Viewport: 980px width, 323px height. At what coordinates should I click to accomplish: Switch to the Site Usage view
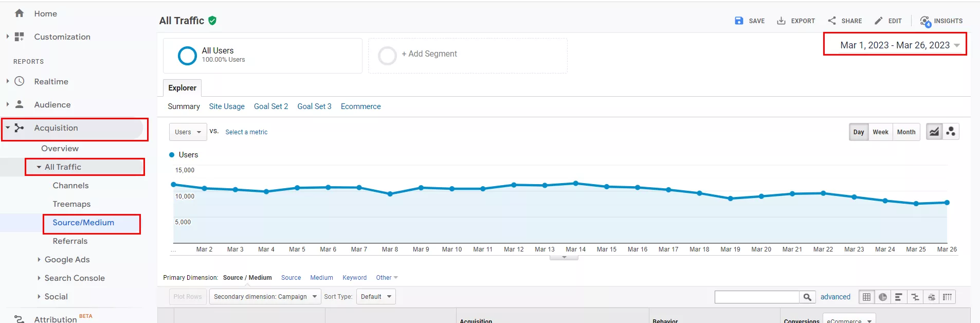[x=227, y=106]
